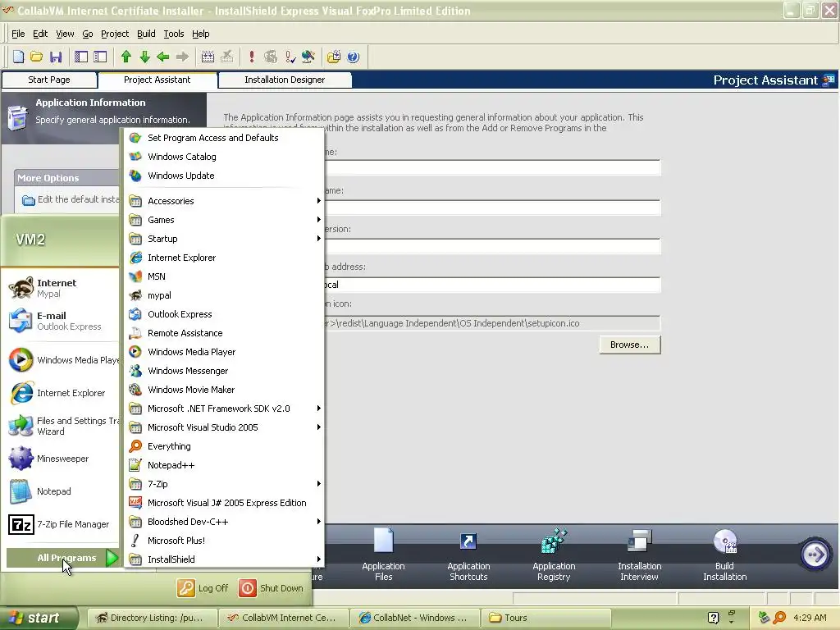Click the web address input field
Screen dimensions: 840x630
(x=493, y=285)
